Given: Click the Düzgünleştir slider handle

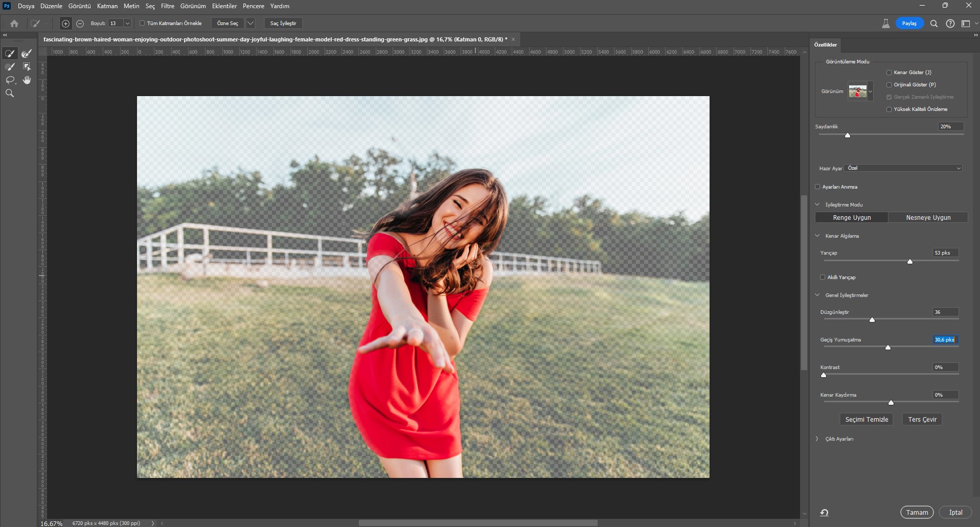Looking at the screenshot, I should pos(872,320).
